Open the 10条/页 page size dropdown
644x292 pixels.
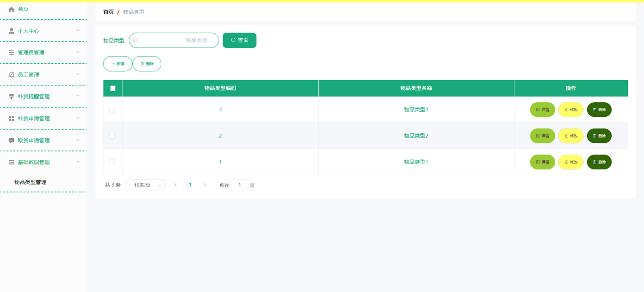pos(146,185)
